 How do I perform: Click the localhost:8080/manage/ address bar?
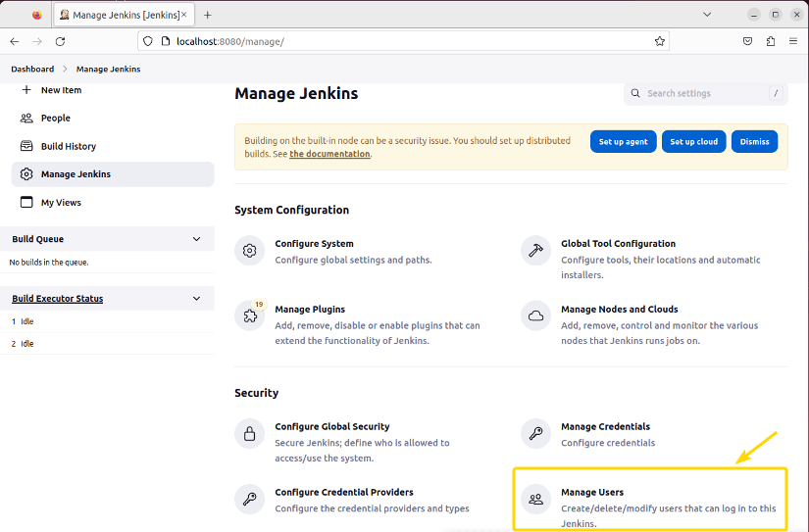(x=403, y=41)
